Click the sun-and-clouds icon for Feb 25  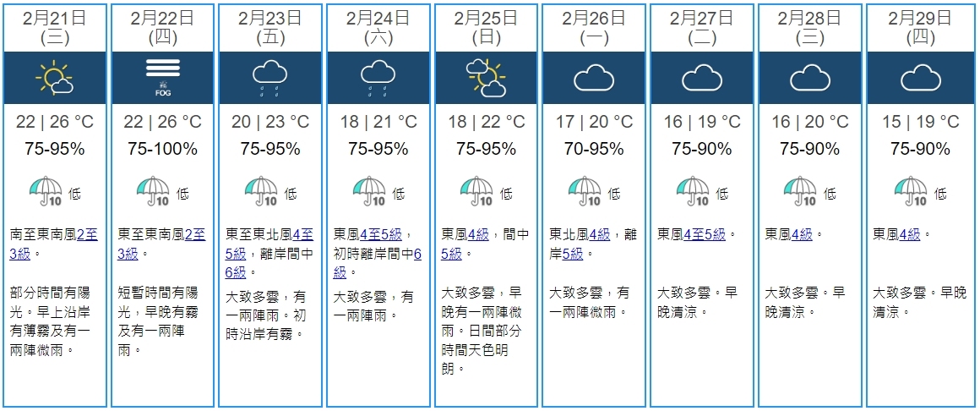click(486, 79)
